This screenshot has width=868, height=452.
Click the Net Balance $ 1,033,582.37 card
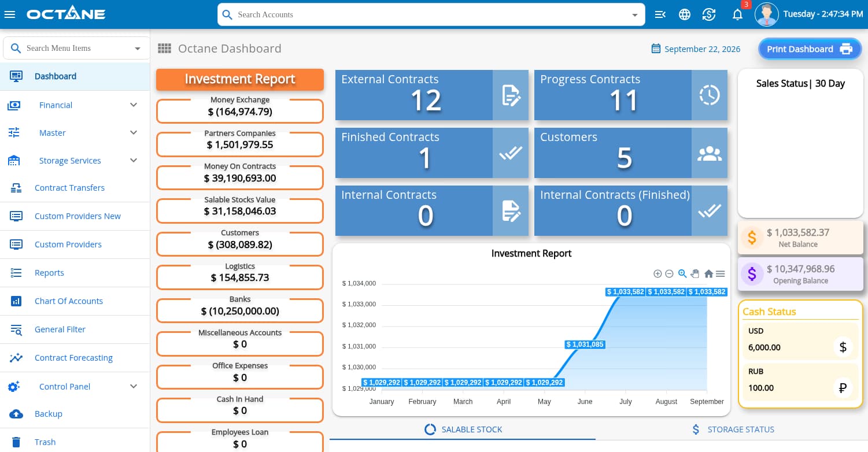coord(800,238)
